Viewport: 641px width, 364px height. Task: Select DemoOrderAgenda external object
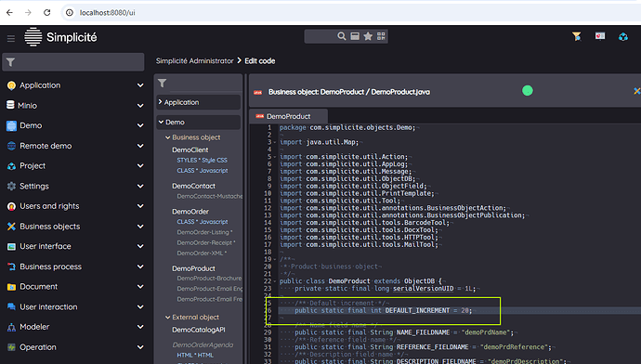(x=203, y=344)
